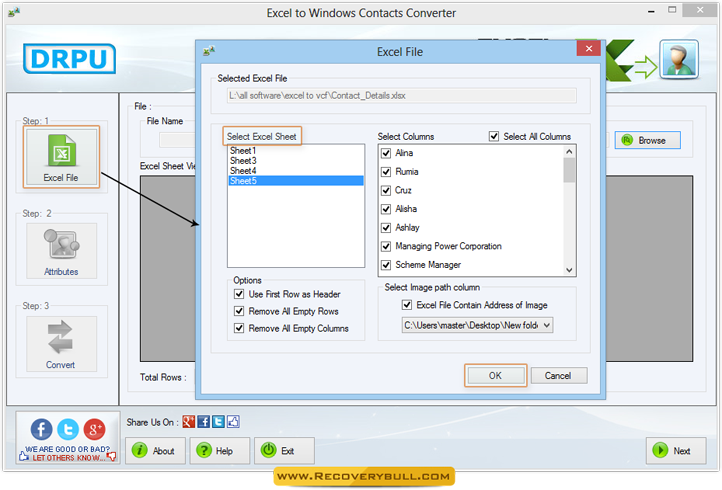The width and height of the screenshot is (722, 490).
Task: Open the Excel File step icon
Action: [x=61, y=157]
